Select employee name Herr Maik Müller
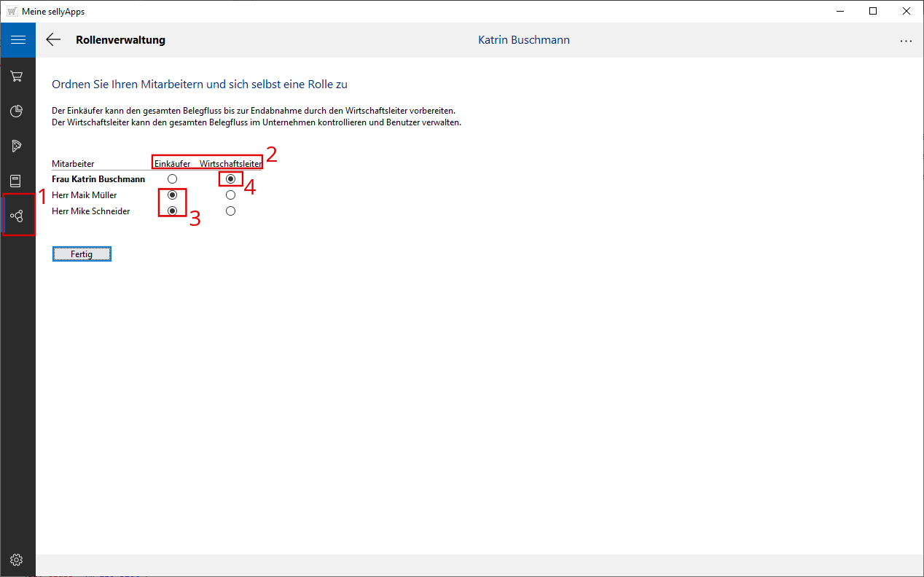924x577 pixels. (85, 195)
